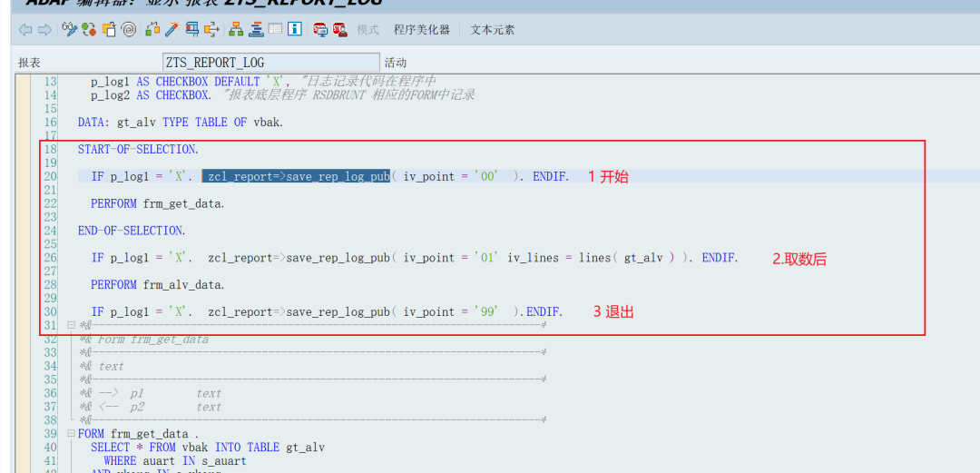Click PERFORM frm_get_data on line 22
This screenshot has width=980, height=473.
(158, 203)
